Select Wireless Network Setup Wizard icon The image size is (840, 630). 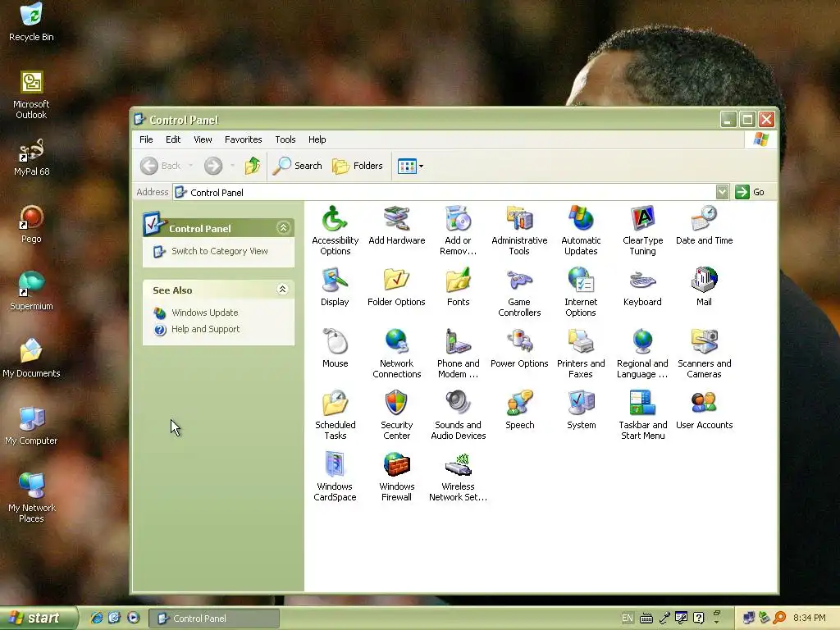(458, 477)
